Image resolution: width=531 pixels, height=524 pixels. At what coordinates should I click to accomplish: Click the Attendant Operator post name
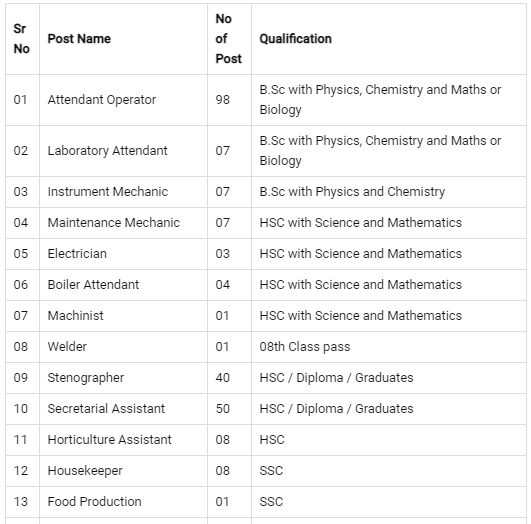102,100
